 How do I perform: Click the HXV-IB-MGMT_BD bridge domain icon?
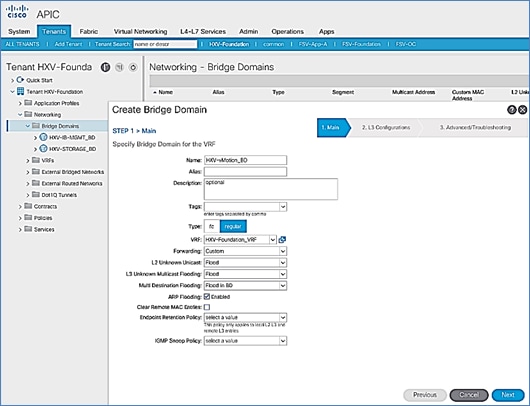point(43,137)
